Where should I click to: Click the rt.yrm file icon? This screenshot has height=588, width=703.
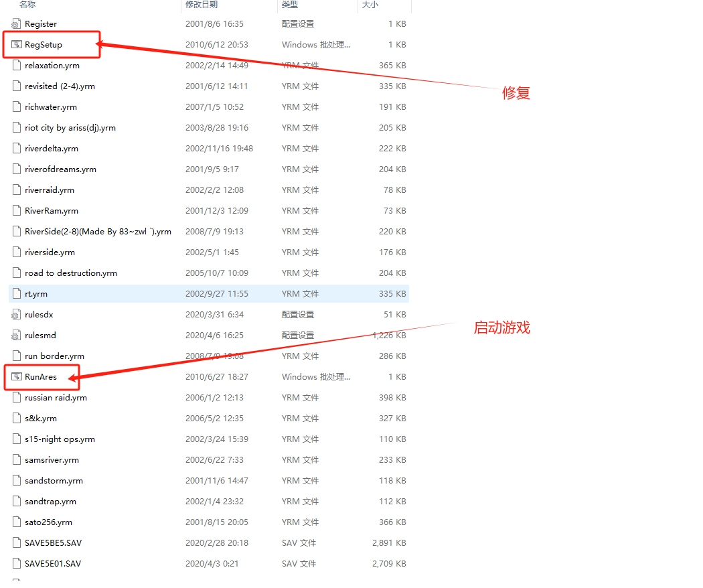[x=17, y=294]
